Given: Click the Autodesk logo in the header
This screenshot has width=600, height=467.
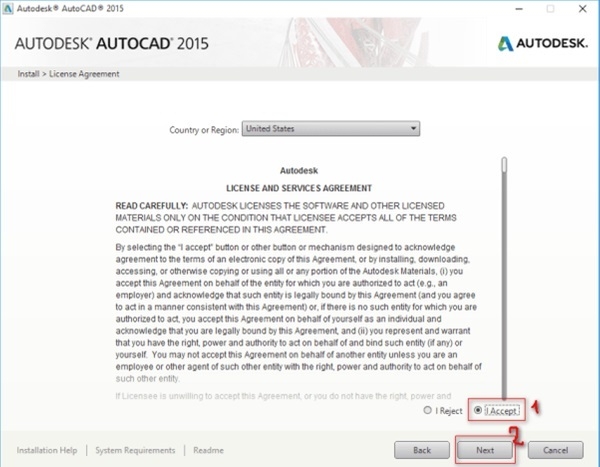Looking at the screenshot, I should (x=540, y=43).
